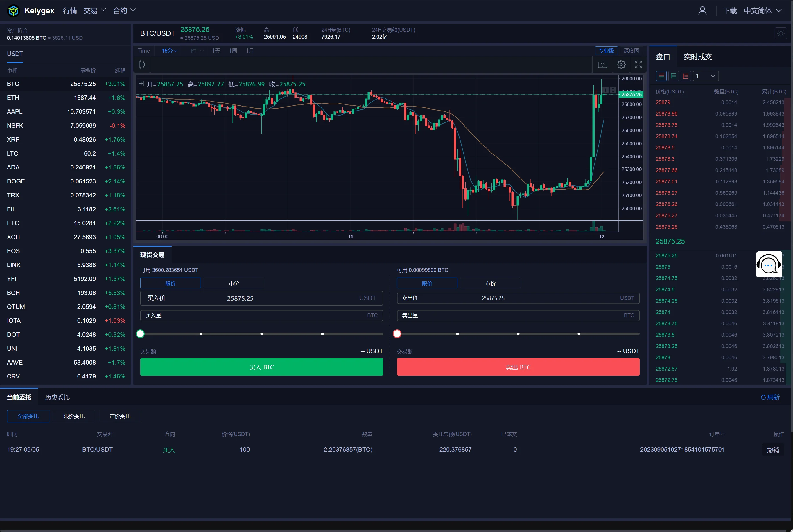
Task: Switch to 历史委托 tab
Action: pyautogui.click(x=58, y=397)
